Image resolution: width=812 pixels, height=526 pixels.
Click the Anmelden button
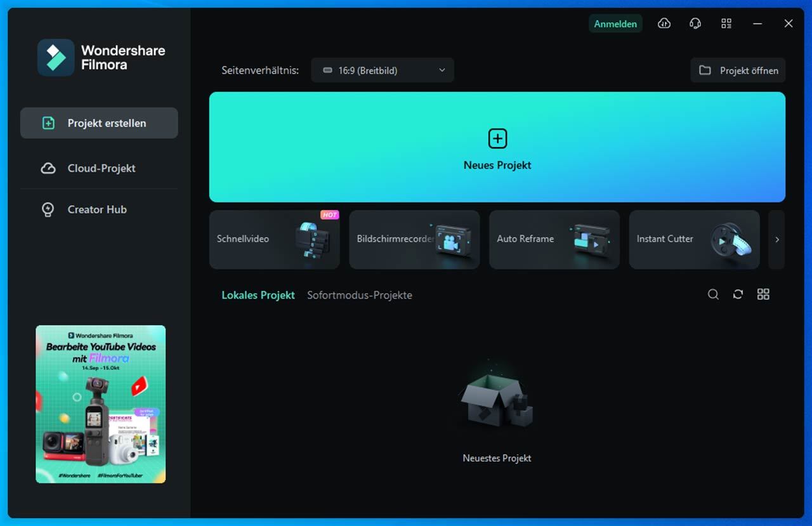[615, 23]
